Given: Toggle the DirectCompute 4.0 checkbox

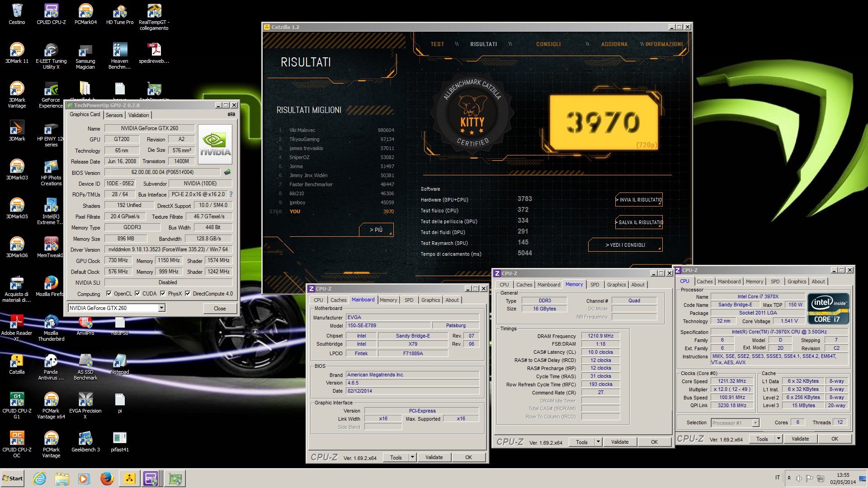Looking at the screenshot, I should click(188, 294).
